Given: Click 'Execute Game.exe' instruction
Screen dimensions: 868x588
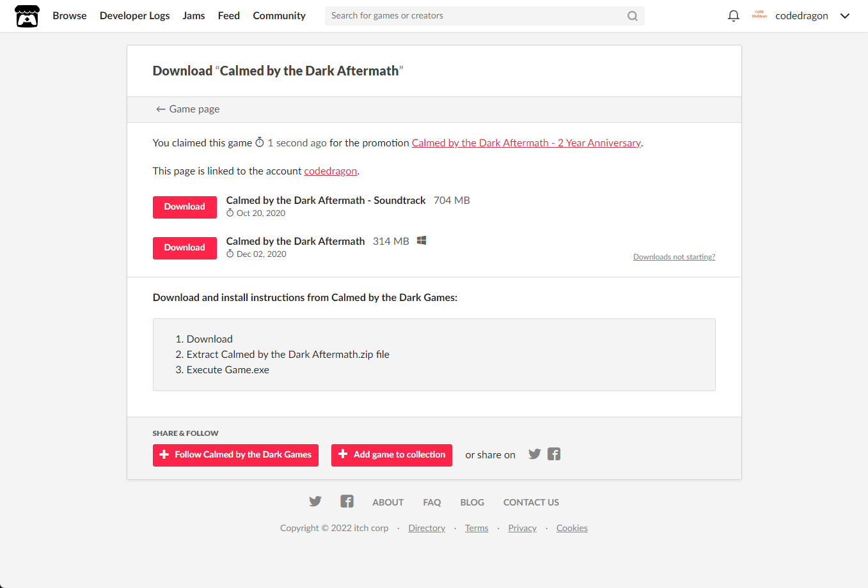Looking at the screenshot, I should [x=228, y=370].
